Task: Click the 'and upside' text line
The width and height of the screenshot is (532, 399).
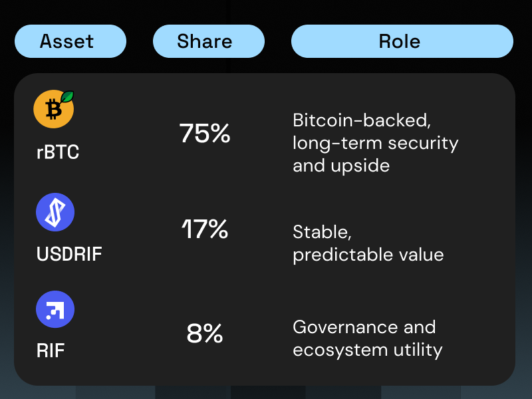Action: [341, 166]
